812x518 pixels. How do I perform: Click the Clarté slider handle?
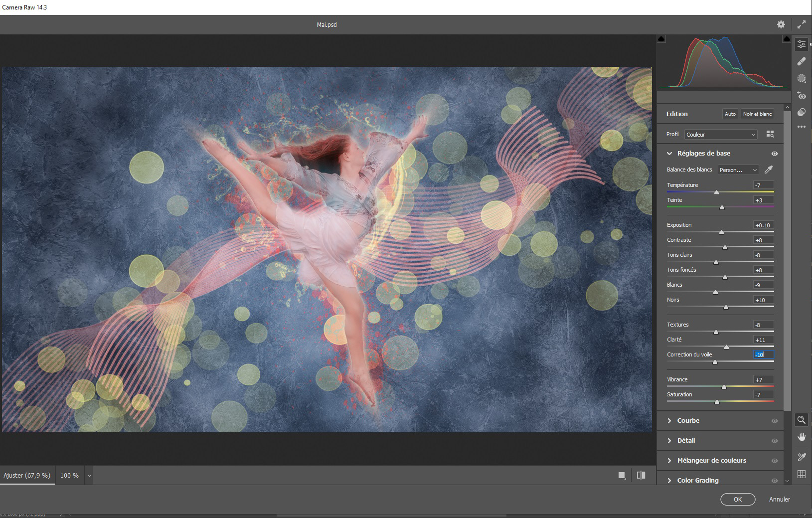[x=726, y=347]
